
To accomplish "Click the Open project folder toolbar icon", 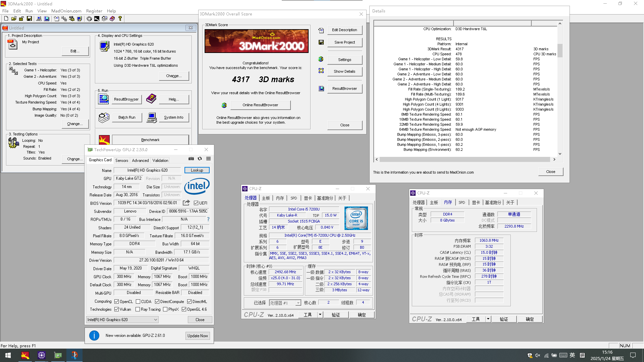I will [x=14, y=19].
